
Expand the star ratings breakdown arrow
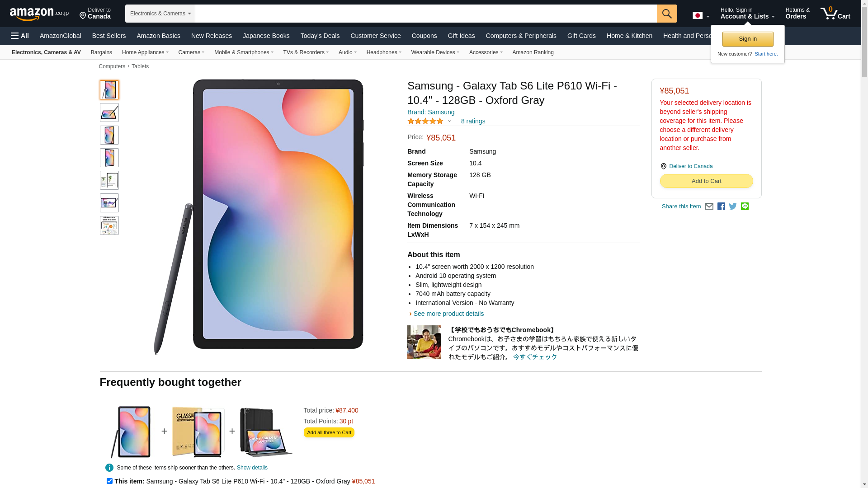pyautogui.click(x=449, y=121)
